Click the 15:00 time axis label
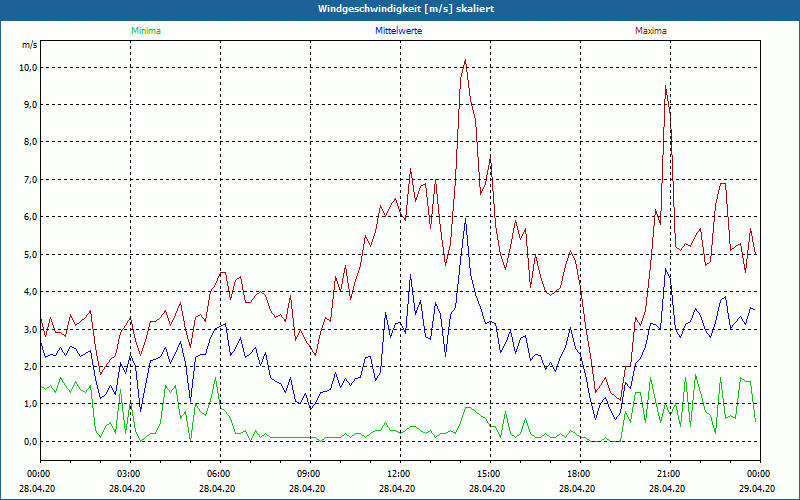Screen dimensions: 800x500 coord(490,474)
